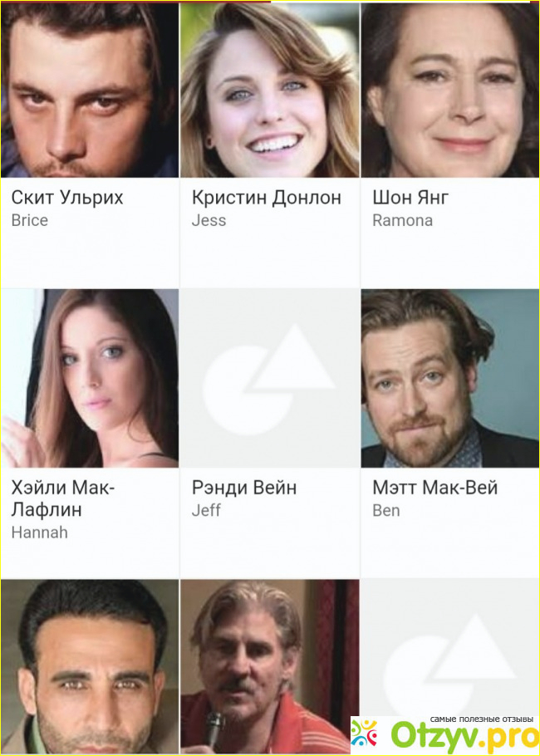Select the name Хэйли Мак-Лафлин
The width and height of the screenshot is (540, 756).
63,498
